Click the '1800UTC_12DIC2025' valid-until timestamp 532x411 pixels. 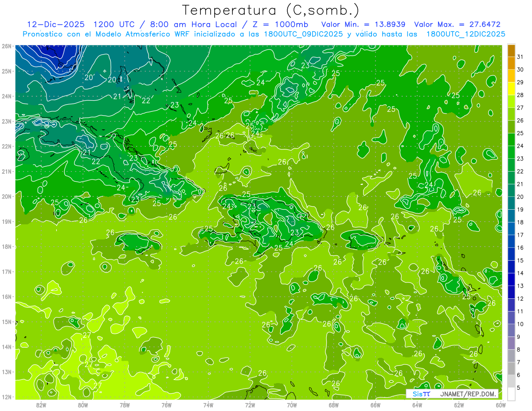[x=465, y=34]
